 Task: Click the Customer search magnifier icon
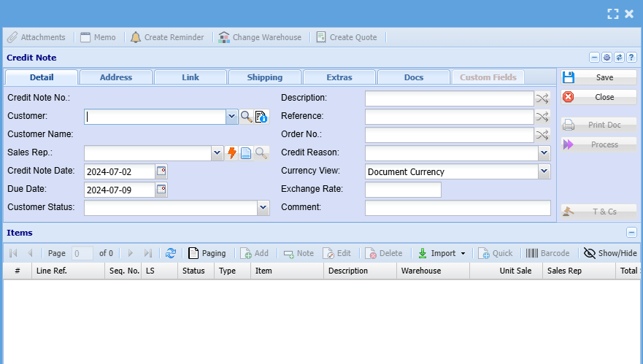tap(247, 117)
